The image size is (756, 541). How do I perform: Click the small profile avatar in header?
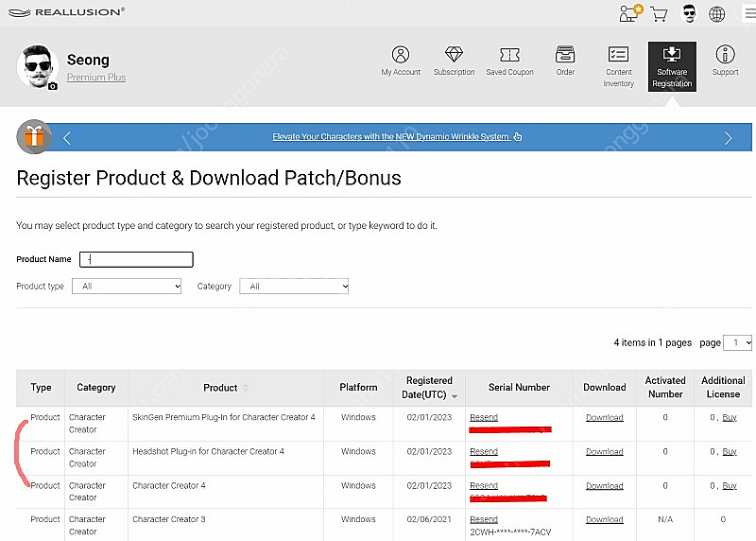[x=689, y=13]
